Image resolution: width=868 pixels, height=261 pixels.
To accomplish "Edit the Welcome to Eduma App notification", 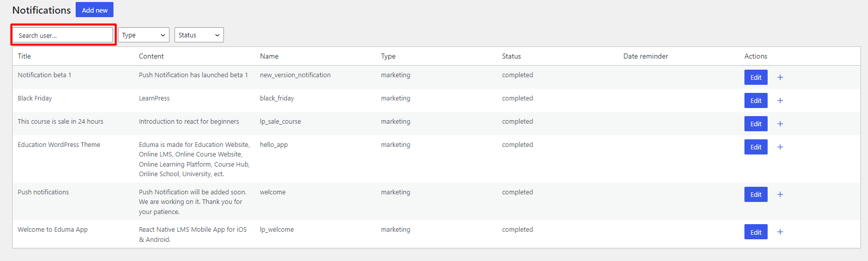I will [756, 232].
